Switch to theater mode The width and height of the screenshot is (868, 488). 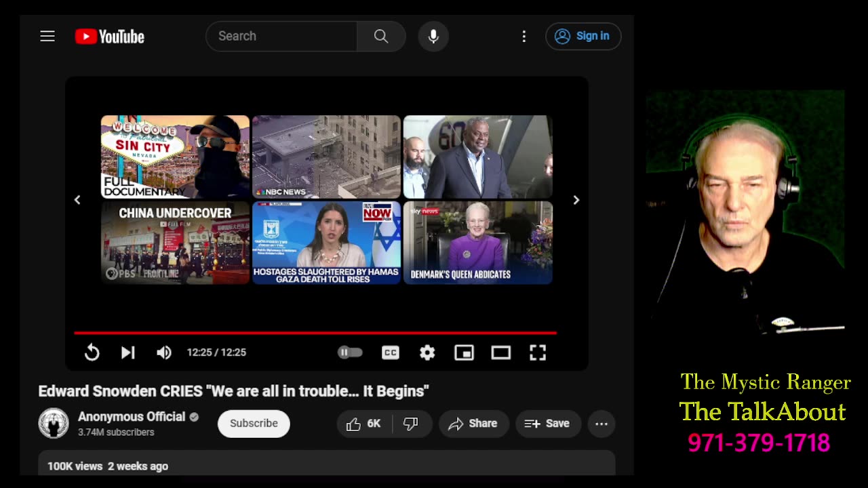(x=501, y=352)
